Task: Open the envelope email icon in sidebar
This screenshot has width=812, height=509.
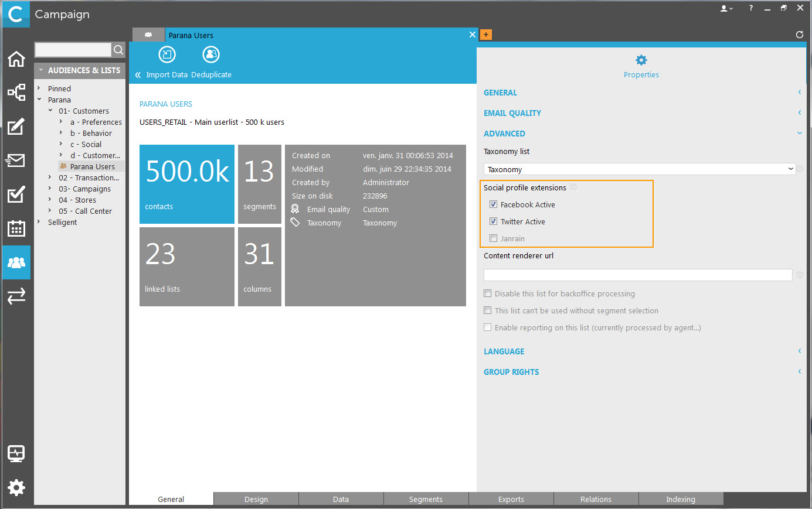Action: coord(16,160)
